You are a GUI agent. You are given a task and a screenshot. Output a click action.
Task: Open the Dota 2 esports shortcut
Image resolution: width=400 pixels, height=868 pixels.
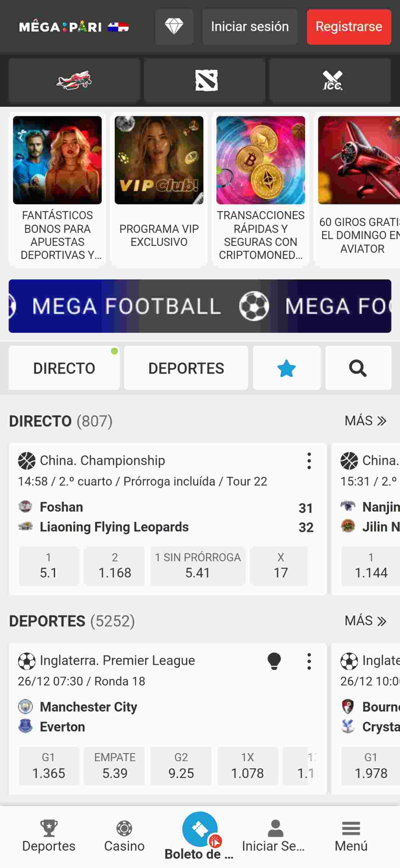pos(206,80)
